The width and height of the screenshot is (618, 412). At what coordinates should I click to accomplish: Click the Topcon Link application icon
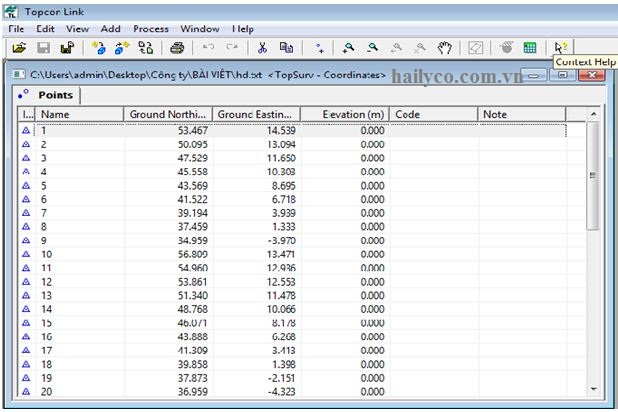coord(11,12)
